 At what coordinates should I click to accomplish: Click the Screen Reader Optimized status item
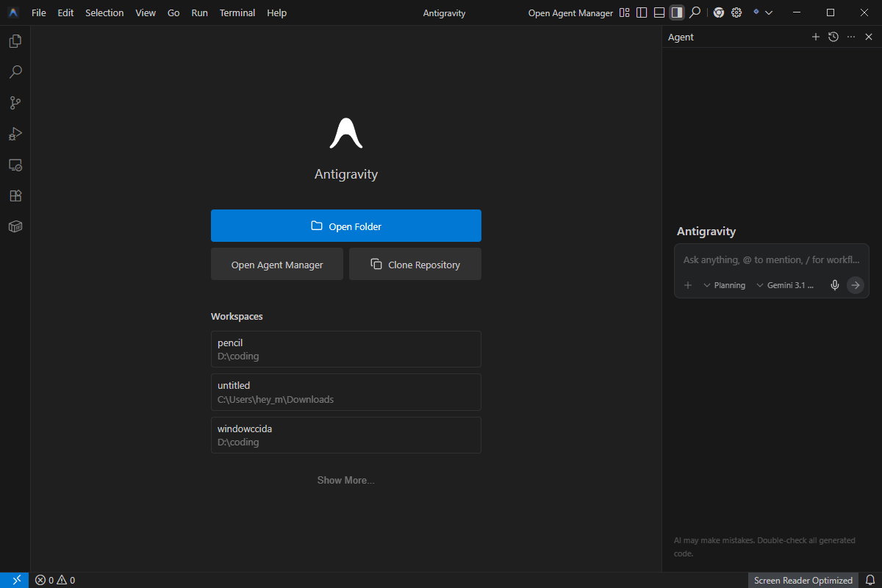tap(803, 580)
